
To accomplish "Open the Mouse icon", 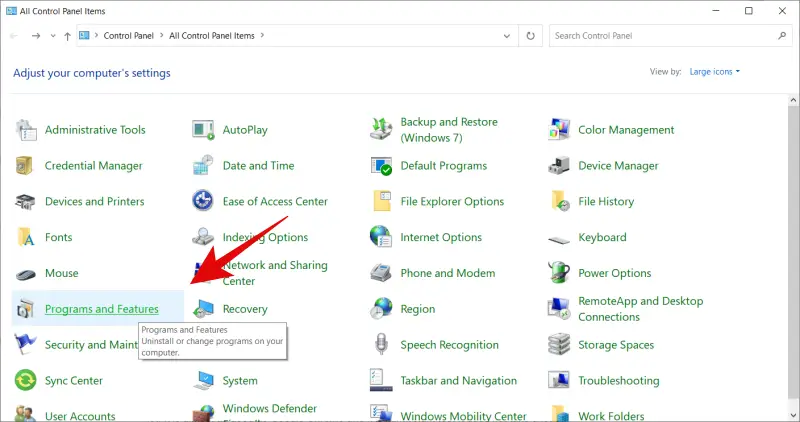I will (x=26, y=275).
